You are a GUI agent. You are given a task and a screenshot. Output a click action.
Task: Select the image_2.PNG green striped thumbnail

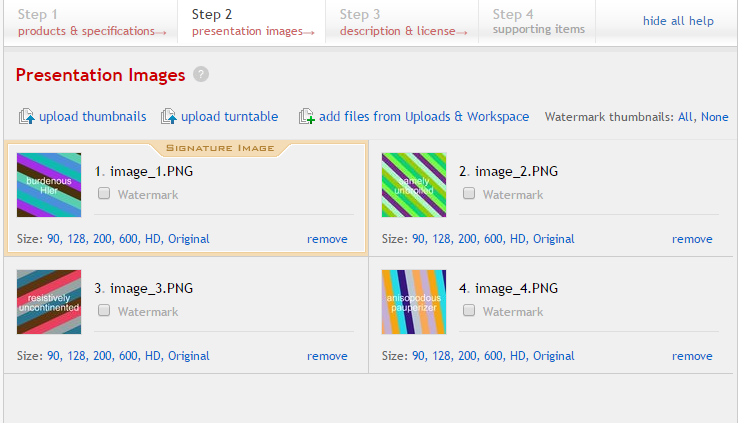click(x=414, y=185)
